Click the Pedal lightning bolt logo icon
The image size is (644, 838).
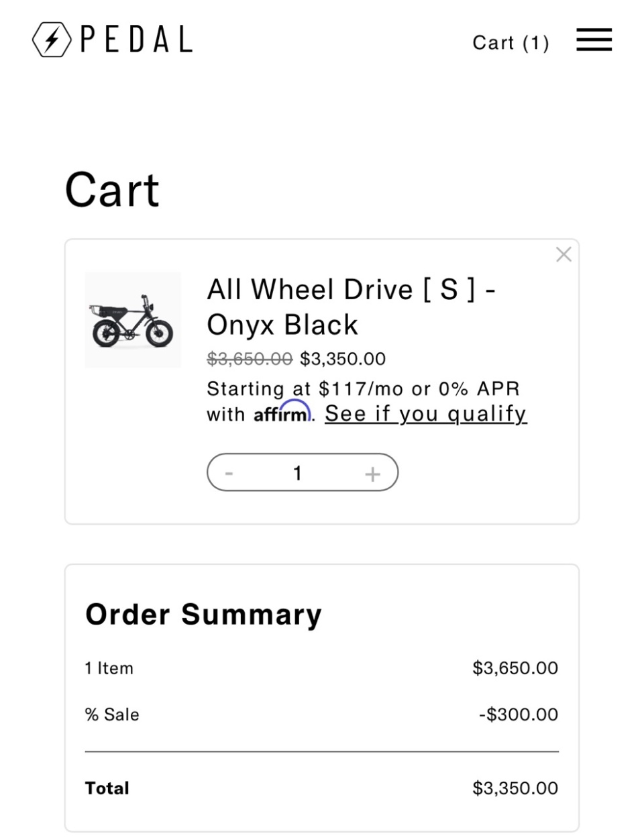pos(52,40)
